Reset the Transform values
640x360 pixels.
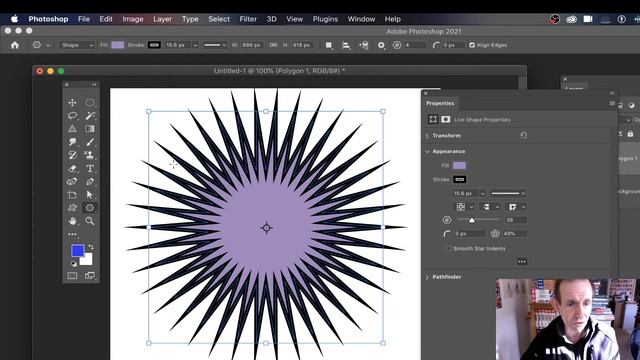pos(523,135)
